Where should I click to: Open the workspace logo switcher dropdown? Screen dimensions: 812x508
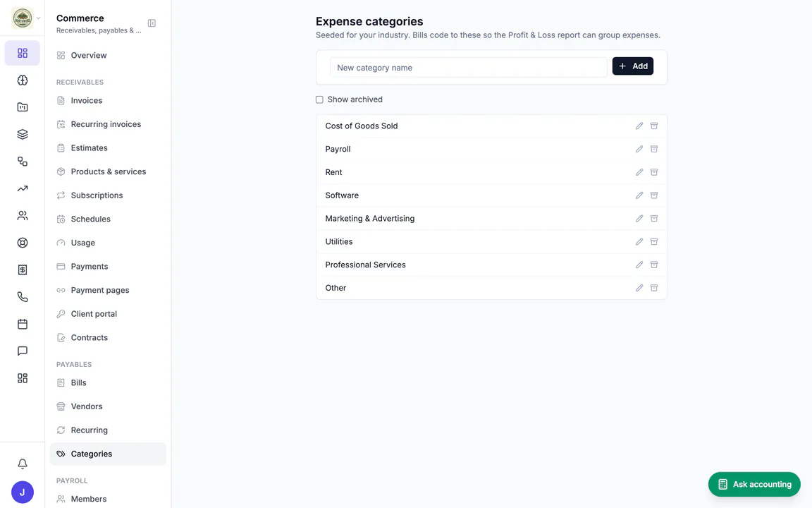point(25,18)
